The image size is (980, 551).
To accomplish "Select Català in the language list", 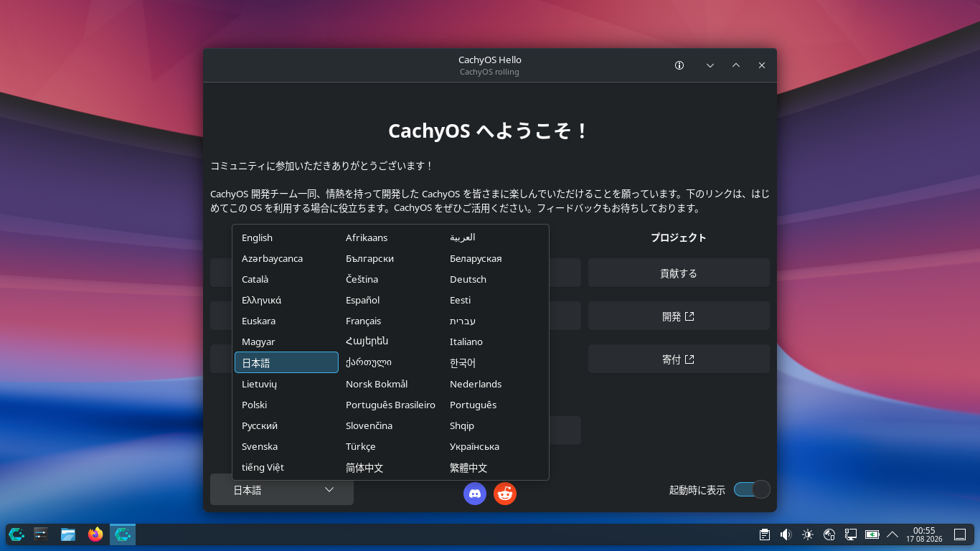I will click(286, 279).
